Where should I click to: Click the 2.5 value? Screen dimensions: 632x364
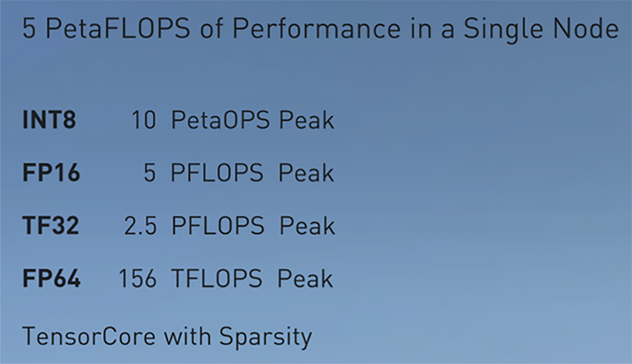142,226
